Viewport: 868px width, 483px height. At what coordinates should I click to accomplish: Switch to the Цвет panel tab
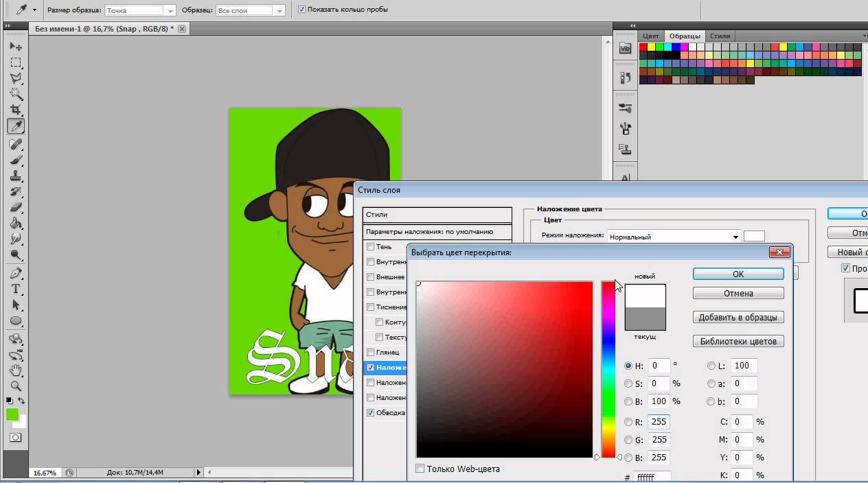tap(650, 36)
